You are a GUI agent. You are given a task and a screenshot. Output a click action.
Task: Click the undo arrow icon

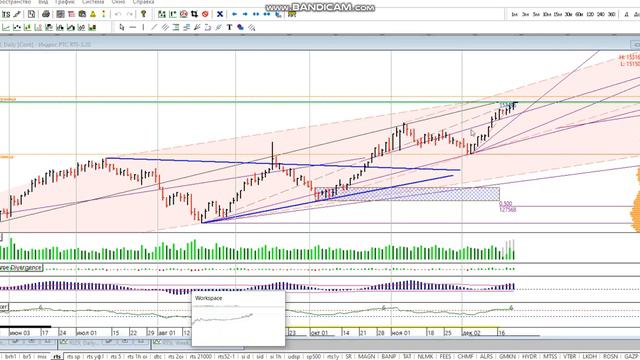click(118, 14)
